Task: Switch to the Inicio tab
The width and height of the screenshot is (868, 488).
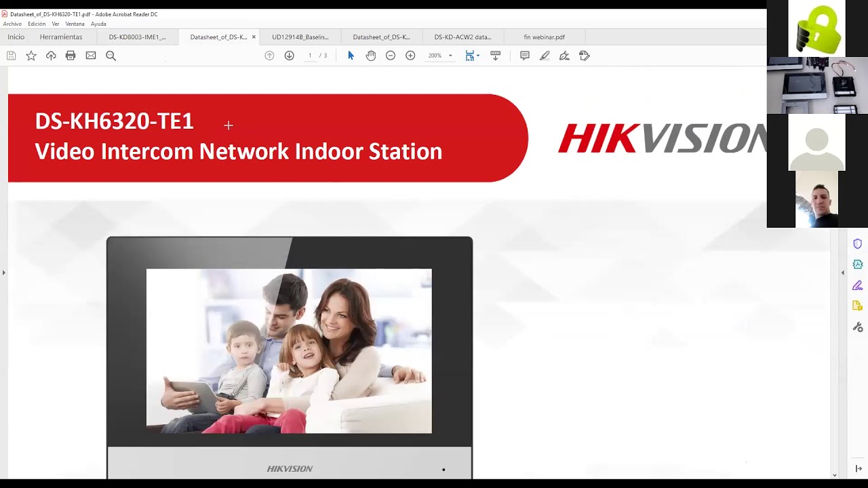Action: pos(16,37)
